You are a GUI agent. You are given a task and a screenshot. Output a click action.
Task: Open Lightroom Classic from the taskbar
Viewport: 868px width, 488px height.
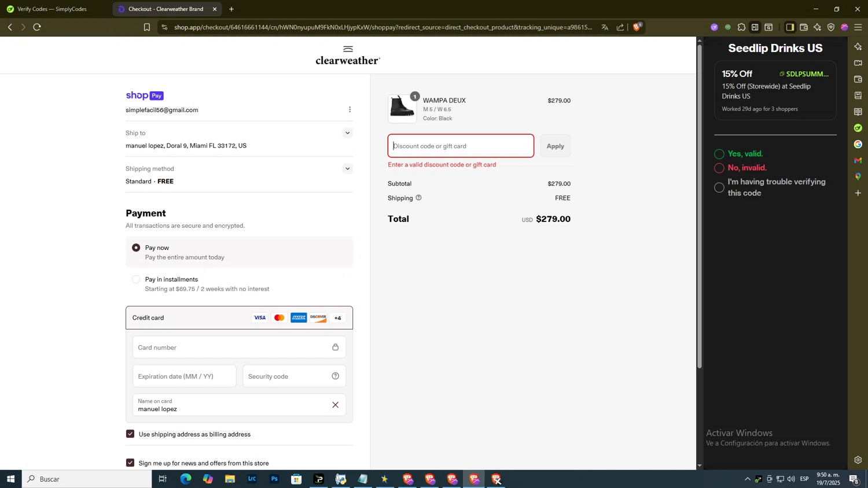(x=252, y=479)
